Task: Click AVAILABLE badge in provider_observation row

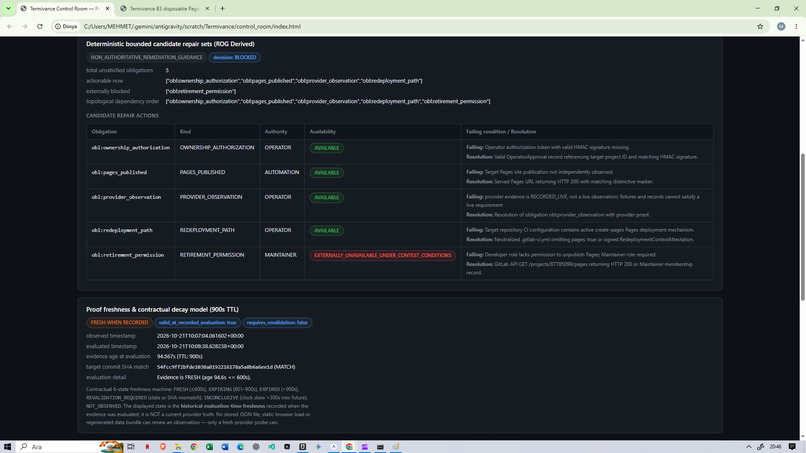Action: pyautogui.click(x=326, y=197)
